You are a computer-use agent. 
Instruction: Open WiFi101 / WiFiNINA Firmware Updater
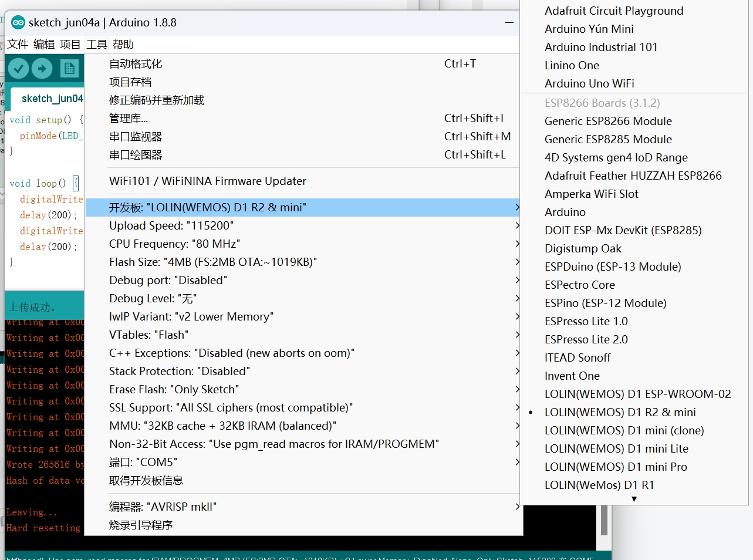[x=303, y=181]
